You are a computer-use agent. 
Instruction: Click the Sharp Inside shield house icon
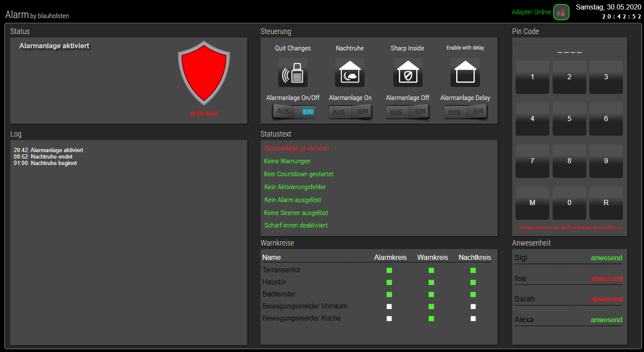coord(408,73)
